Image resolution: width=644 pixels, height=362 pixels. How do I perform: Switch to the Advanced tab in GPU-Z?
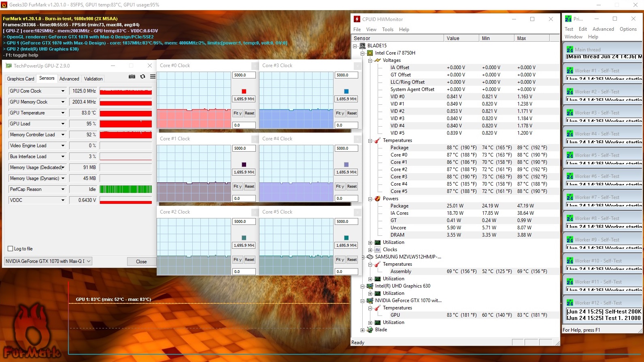click(x=69, y=79)
